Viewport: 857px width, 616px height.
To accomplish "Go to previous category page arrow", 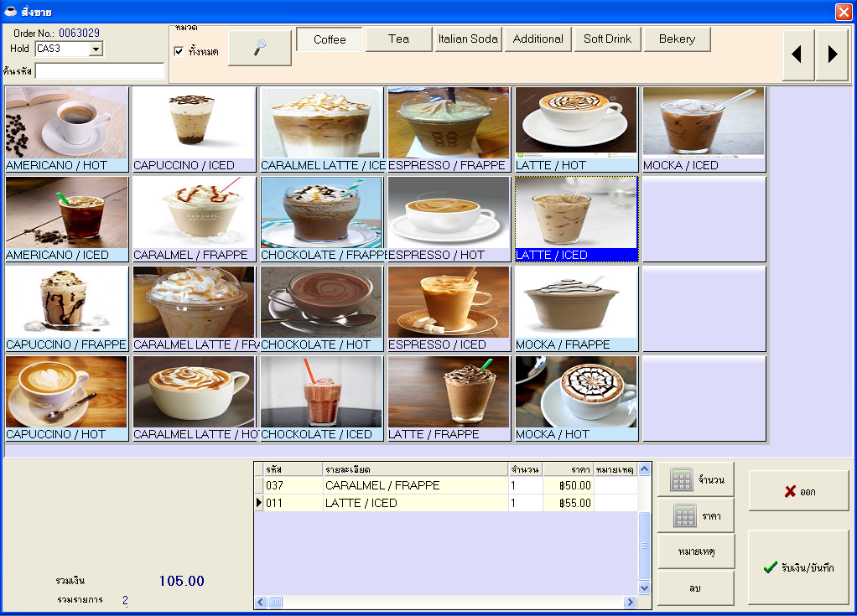I will 798,54.
